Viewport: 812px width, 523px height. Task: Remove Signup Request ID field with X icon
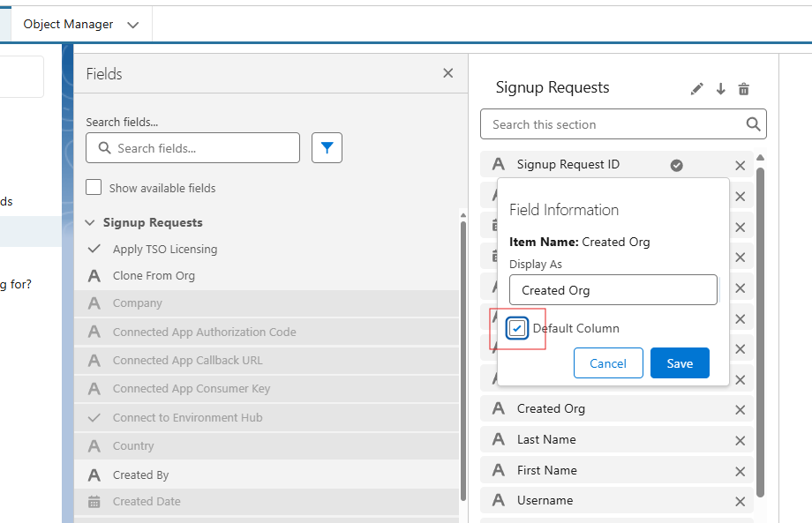(740, 166)
